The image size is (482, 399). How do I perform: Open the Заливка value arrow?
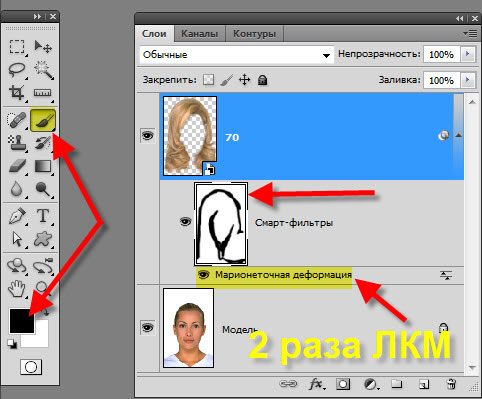(x=467, y=80)
